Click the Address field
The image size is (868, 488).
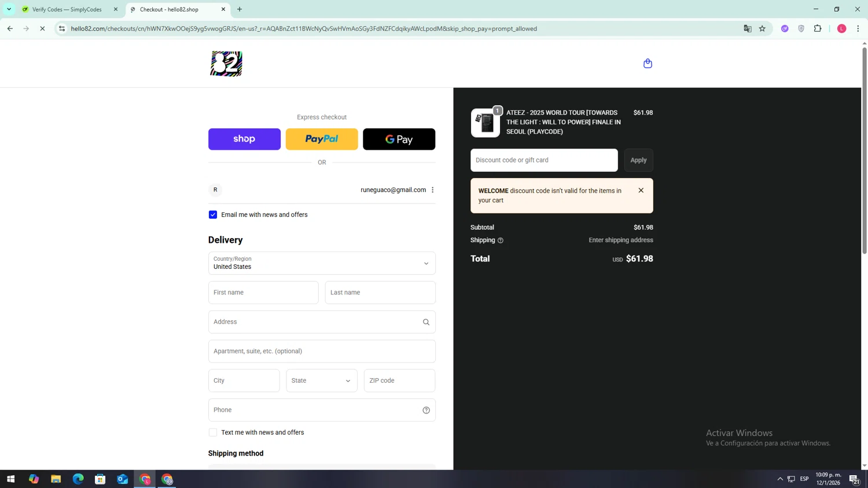click(x=322, y=322)
